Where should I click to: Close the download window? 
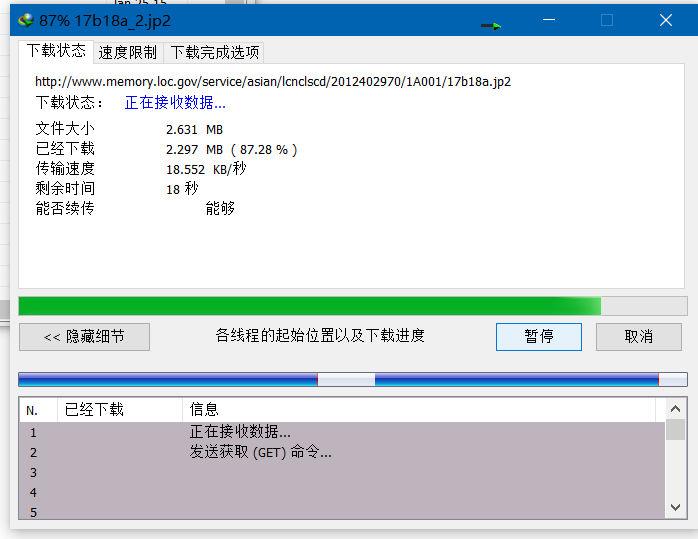[x=666, y=20]
